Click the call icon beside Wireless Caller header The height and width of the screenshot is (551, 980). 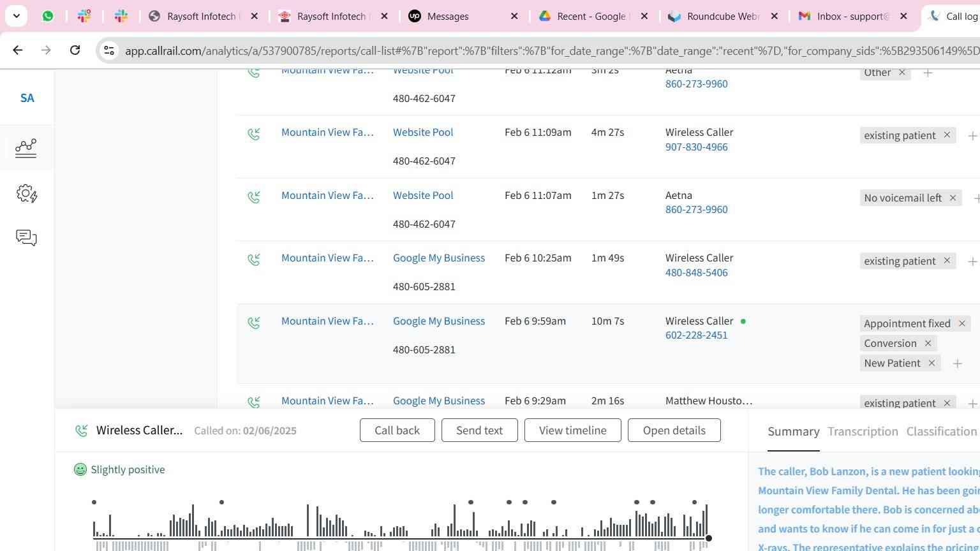coord(82,430)
